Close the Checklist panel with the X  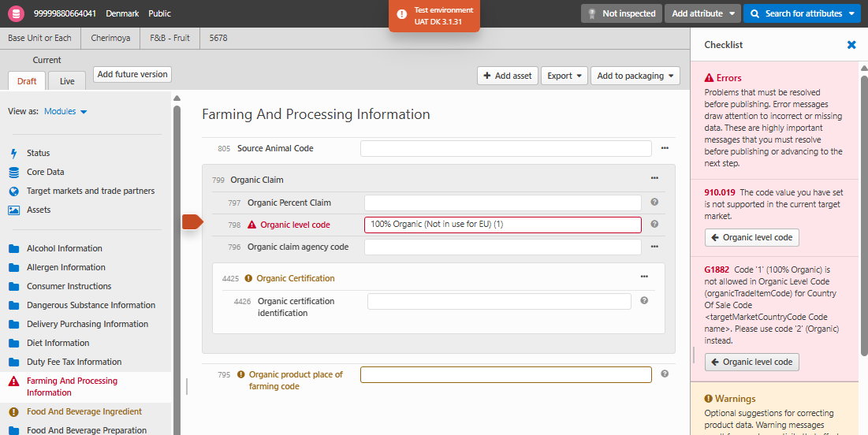click(851, 45)
